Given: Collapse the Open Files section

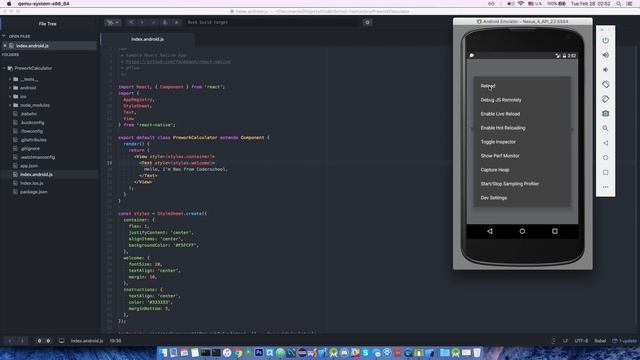Looking at the screenshot, I should [x=4, y=36].
